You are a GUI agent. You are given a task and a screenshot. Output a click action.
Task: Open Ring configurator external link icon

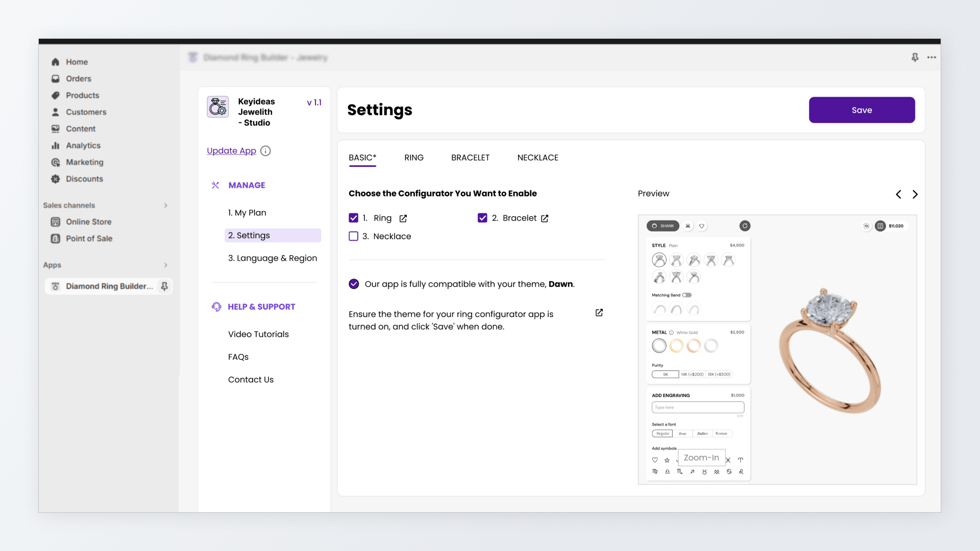click(403, 218)
